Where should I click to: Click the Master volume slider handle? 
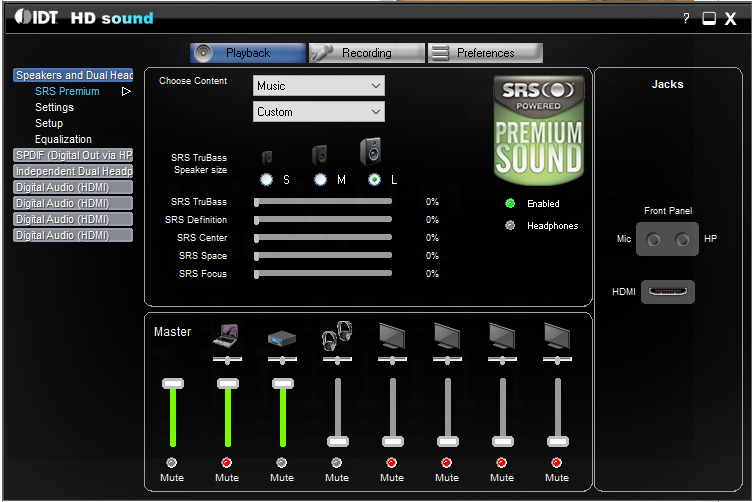tap(173, 383)
